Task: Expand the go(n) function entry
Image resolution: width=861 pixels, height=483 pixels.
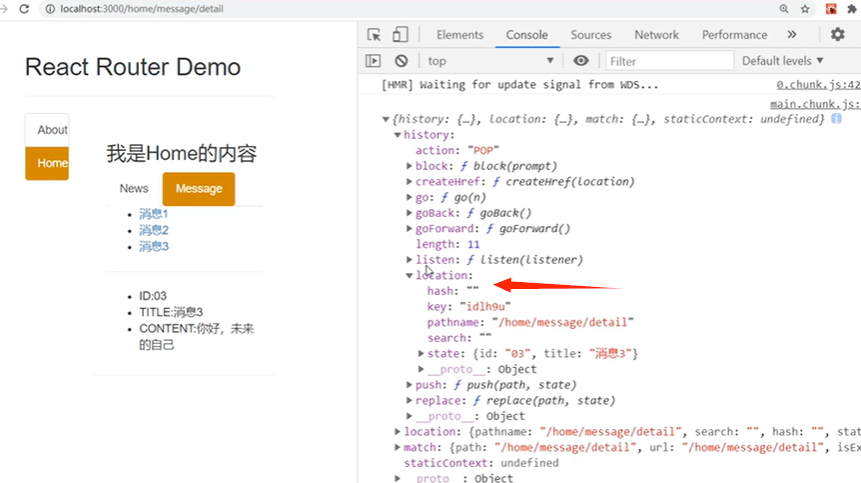Action: point(409,197)
